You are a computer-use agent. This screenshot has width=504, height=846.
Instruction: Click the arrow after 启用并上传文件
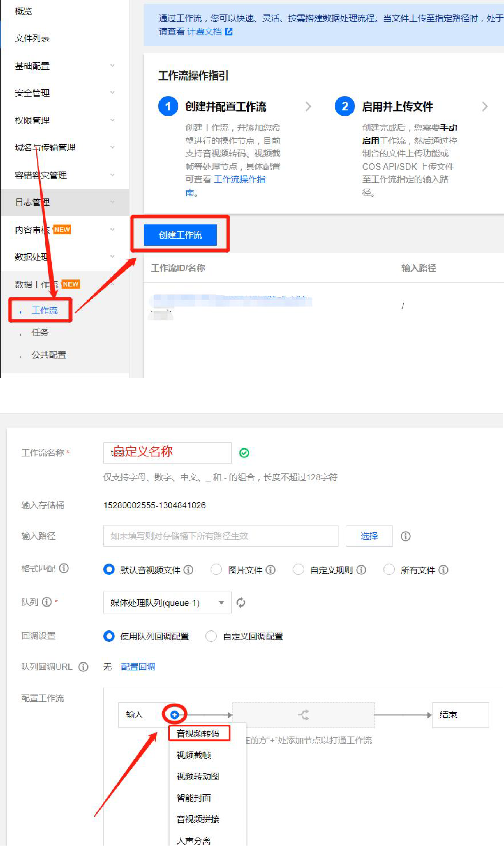[x=485, y=107]
